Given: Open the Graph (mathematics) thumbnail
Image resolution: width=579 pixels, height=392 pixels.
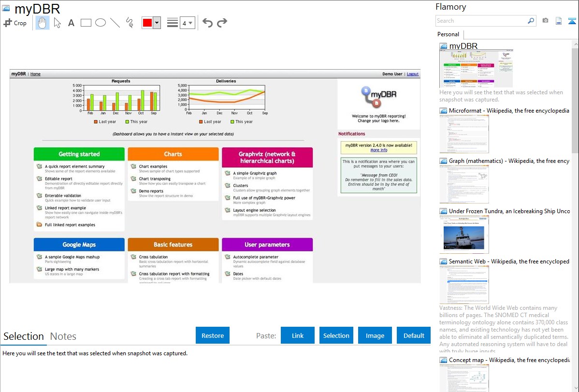Looking at the screenshot, I should click(x=464, y=184).
